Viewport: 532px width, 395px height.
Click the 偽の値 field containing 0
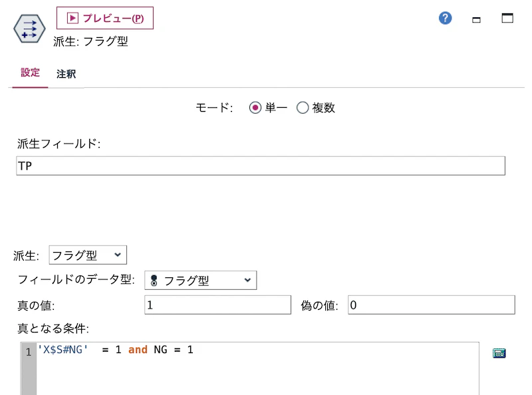click(x=431, y=305)
